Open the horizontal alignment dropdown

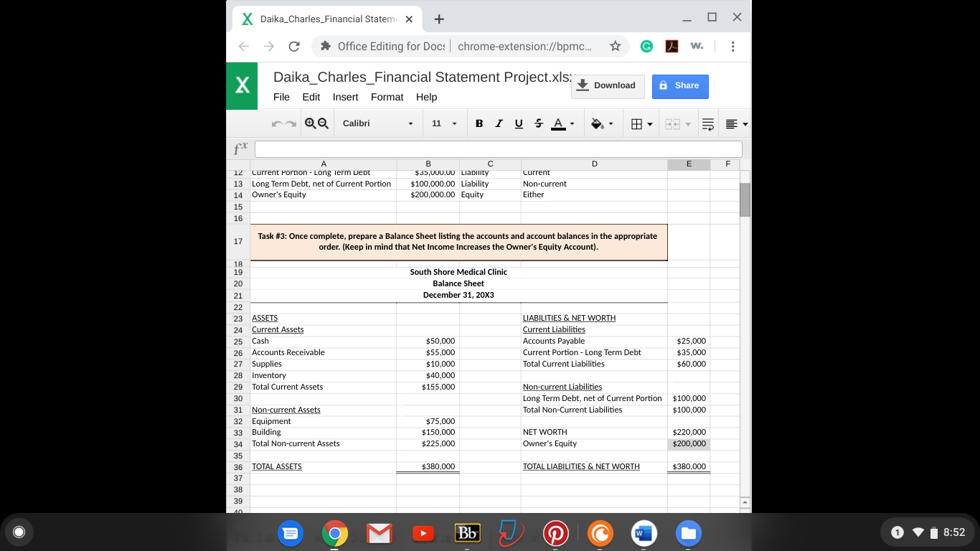click(x=734, y=123)
